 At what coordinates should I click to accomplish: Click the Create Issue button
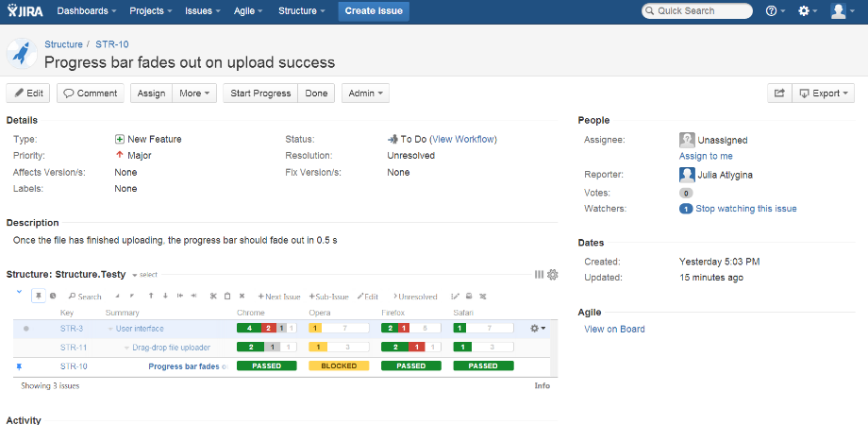coord(374,11)
